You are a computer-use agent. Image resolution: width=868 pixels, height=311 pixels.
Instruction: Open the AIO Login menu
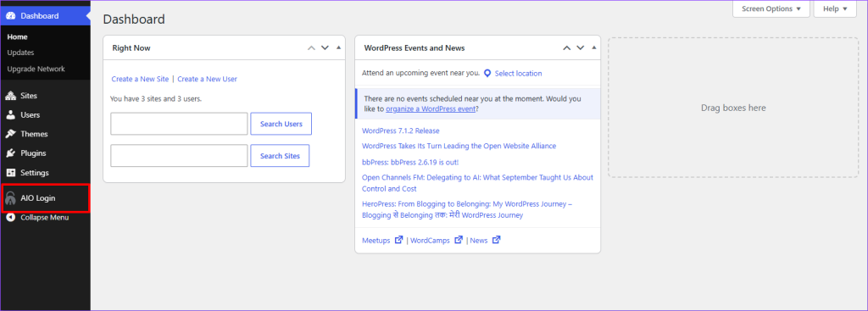tap(45, 198)
